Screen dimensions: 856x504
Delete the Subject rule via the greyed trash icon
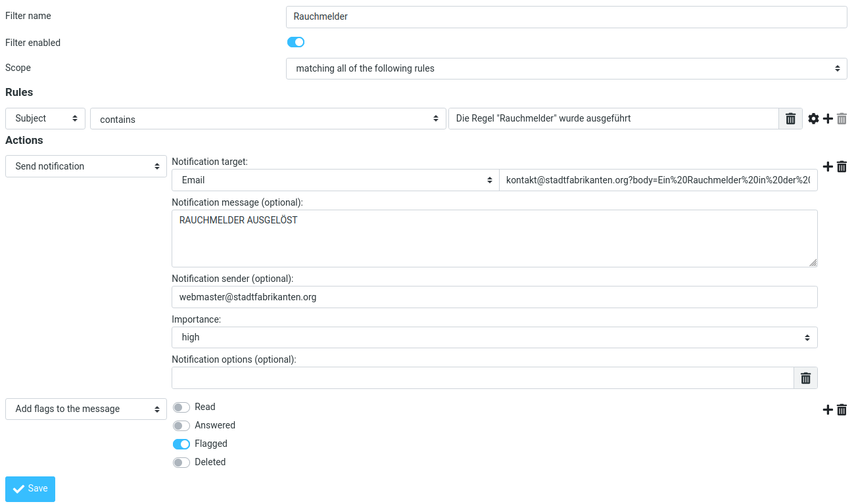[x=842, y=119]
